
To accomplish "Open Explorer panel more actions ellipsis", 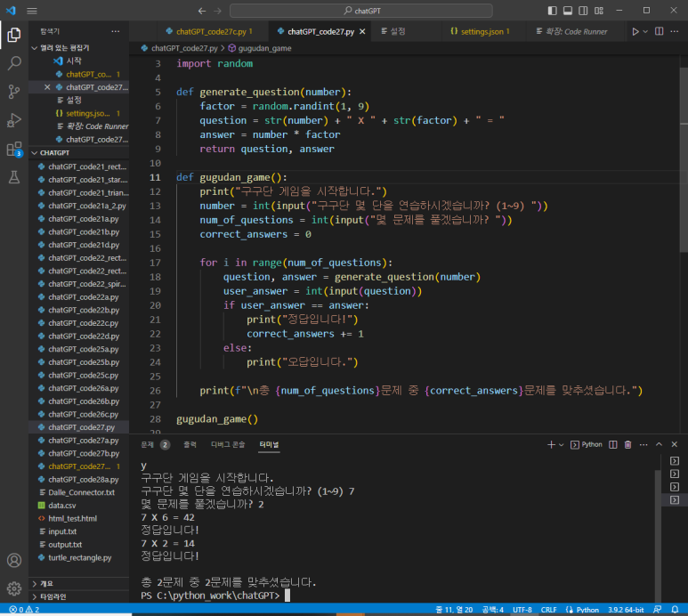I will [116, 31].
